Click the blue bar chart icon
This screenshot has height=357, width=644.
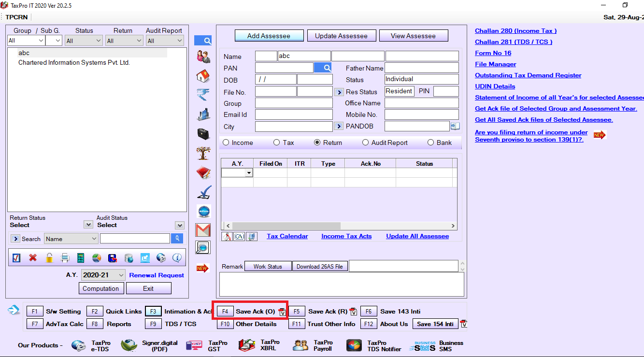(x=203, y=114)
